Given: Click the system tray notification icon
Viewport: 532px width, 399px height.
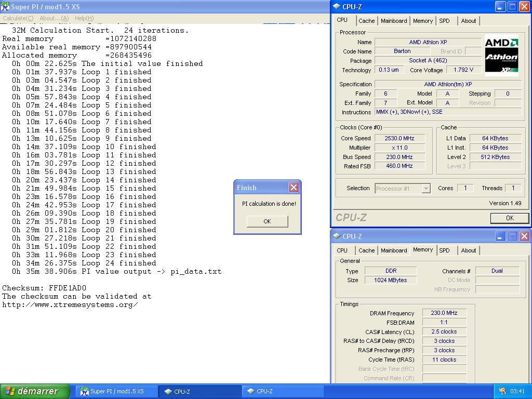Looking at the screenshot, I should (x=502, y=391).
